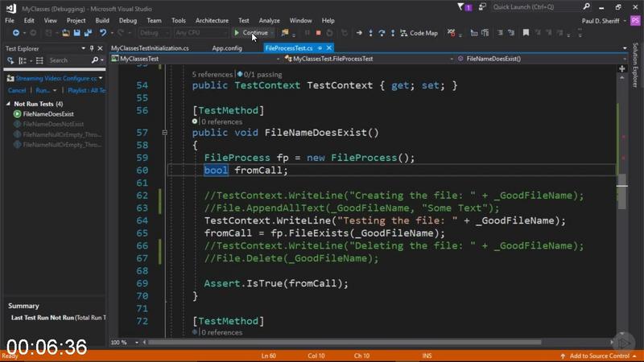
Task: Click the Test Explorer Search field
Action: tap(68, 60)
